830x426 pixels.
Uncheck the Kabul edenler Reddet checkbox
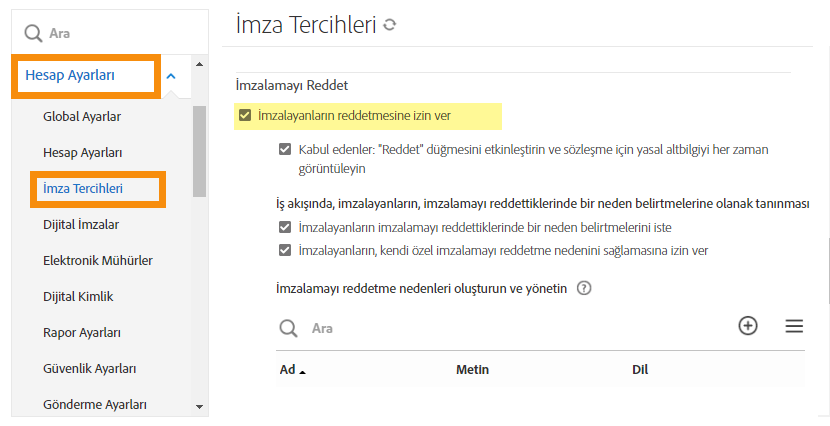tap(286, 150)
